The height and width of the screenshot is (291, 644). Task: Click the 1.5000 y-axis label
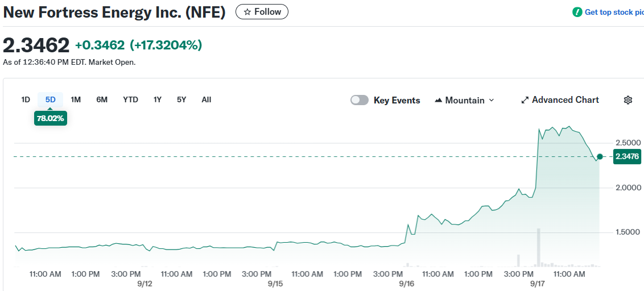[629, 232]
